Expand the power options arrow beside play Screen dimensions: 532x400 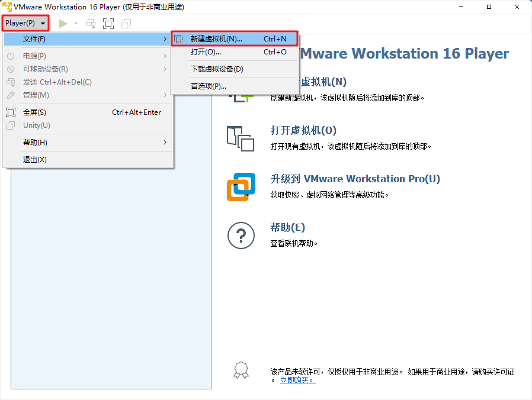[76, 24]
